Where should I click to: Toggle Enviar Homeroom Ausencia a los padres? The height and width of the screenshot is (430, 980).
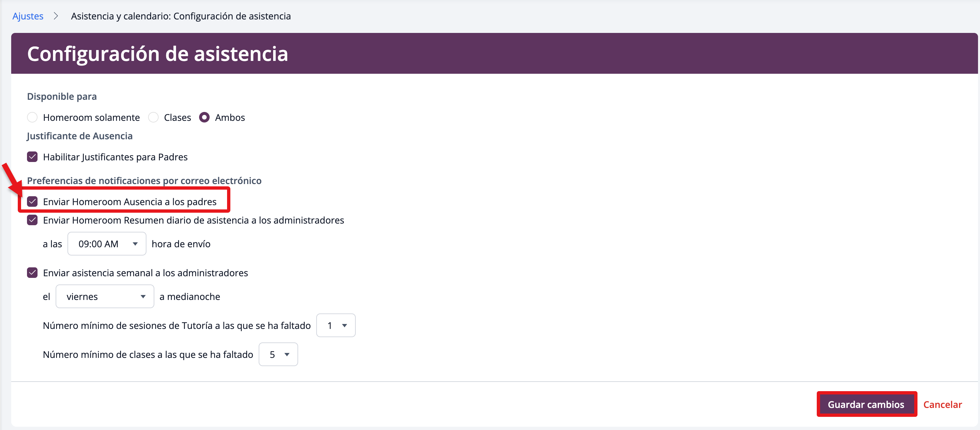tap(32, 202)
